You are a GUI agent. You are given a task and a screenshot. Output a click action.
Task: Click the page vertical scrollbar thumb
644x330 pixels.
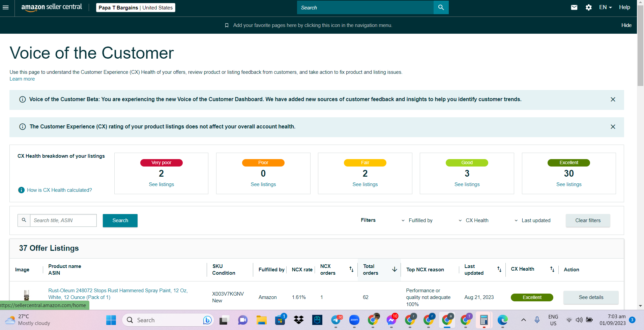640,46
